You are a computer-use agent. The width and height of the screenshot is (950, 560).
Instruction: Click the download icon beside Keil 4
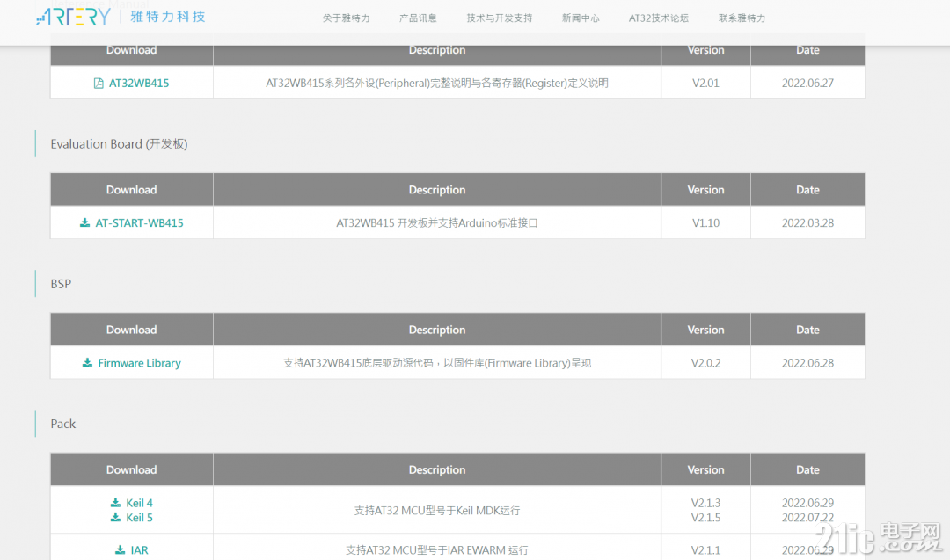click(115, 503)
